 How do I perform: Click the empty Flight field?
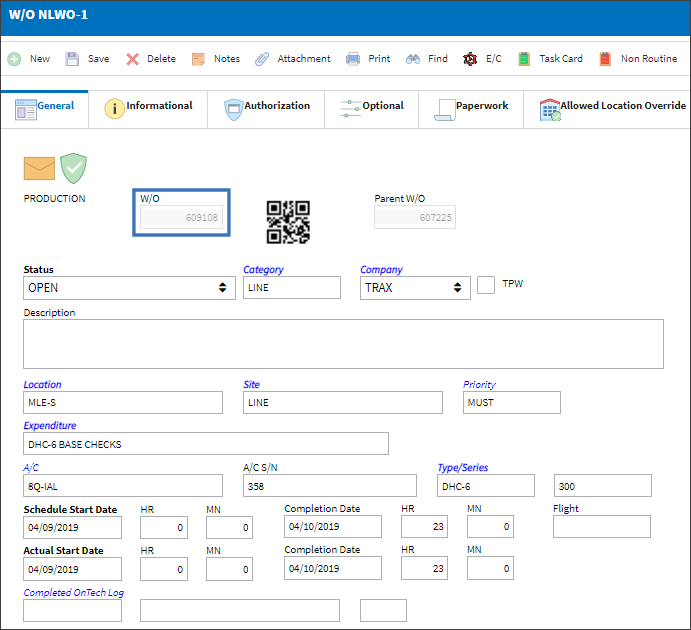click(602, 526)
